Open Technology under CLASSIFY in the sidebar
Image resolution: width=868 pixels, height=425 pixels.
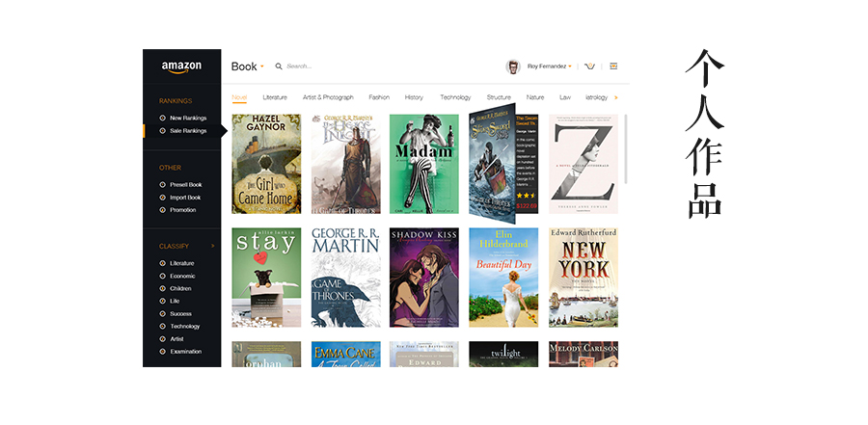pyautogui.click(x=185, y=327)
